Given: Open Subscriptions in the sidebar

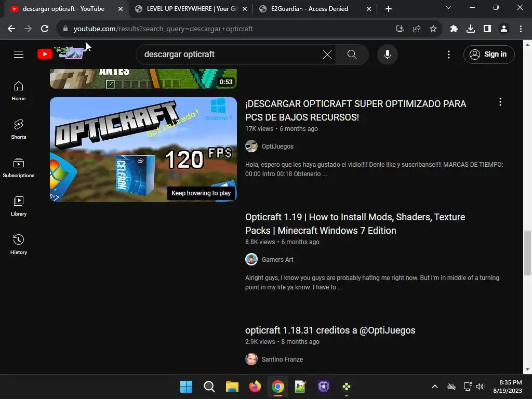Looking at the screenshot, I should (19, 168).
